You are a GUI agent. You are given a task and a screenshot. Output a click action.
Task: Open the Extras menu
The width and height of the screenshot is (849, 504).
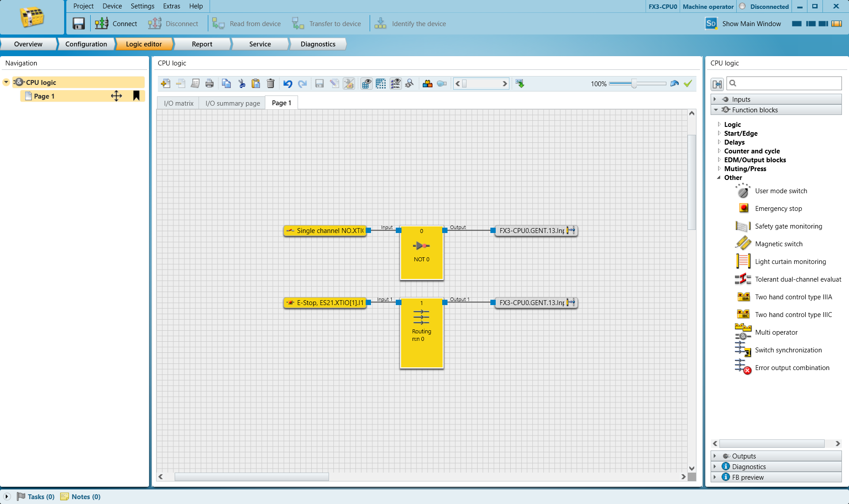click(x=172, y=6)
